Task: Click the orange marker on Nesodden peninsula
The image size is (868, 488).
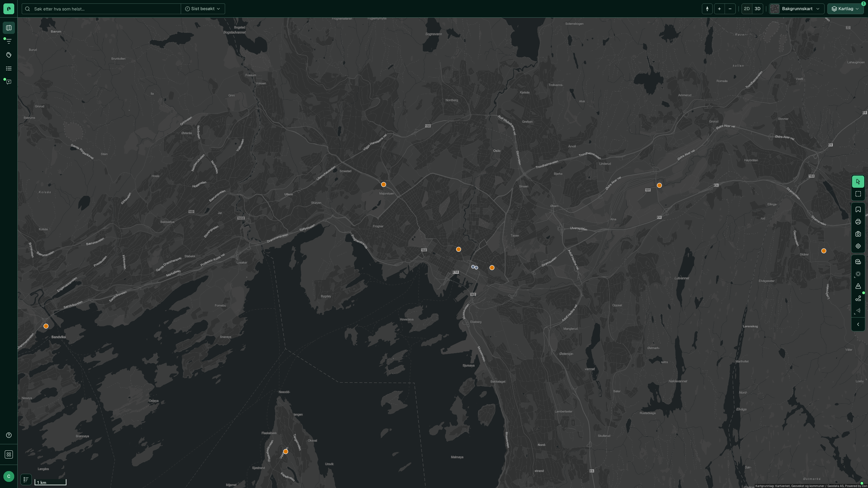Action: 285,452
